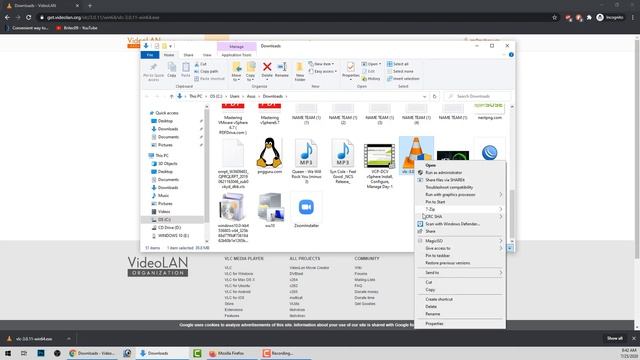The width and height of the screenshot is (640, 360).
Task: Open 3D Objects in navigation pane
Action: pyautogui.click(x=167, y=164)
